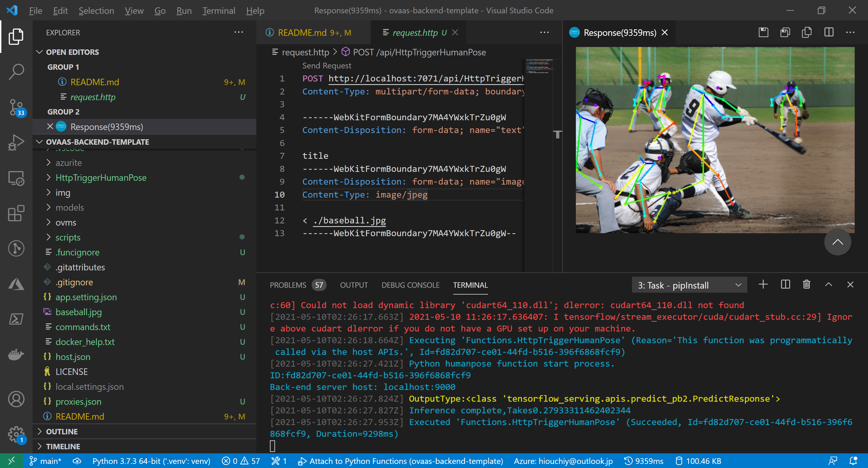Image resolution: width=868 pixels, height=468 pixels.
Task: Open the Docker view in activity bar
Action: click(16, 354)
